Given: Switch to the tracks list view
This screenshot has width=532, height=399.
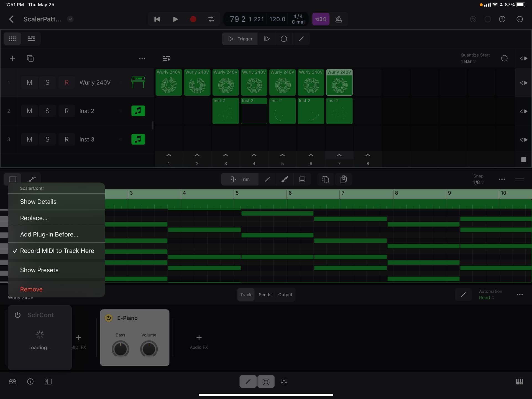Looking at the screenshot, I should click(31, 39).
